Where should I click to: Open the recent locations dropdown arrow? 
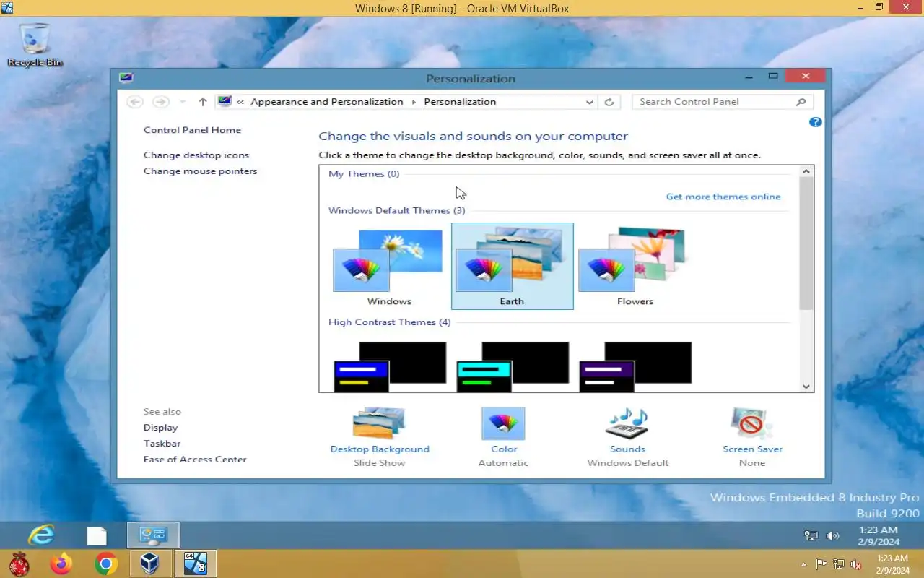click(183, 102)
